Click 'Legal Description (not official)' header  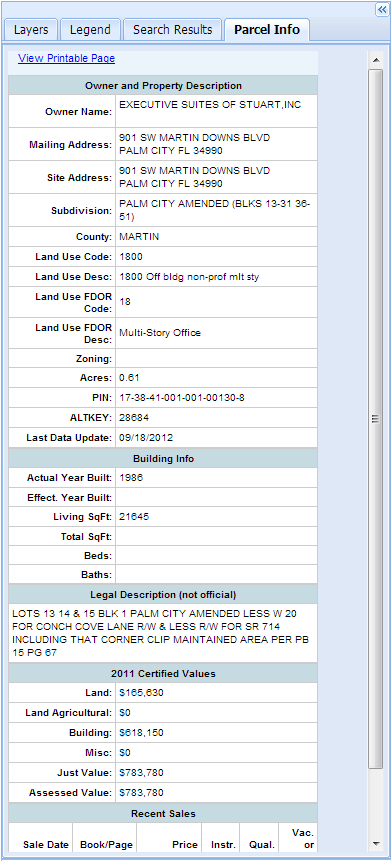pos(163,595)
